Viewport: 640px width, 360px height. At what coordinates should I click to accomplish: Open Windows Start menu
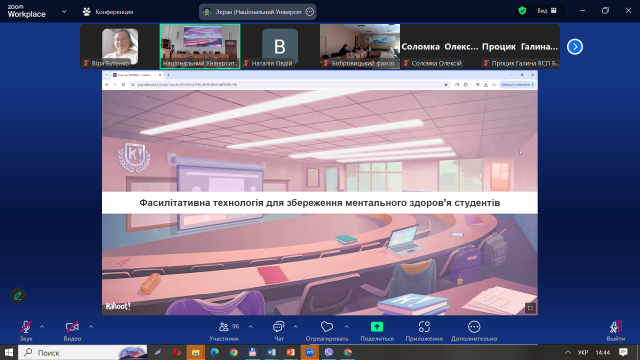[9, 352]
